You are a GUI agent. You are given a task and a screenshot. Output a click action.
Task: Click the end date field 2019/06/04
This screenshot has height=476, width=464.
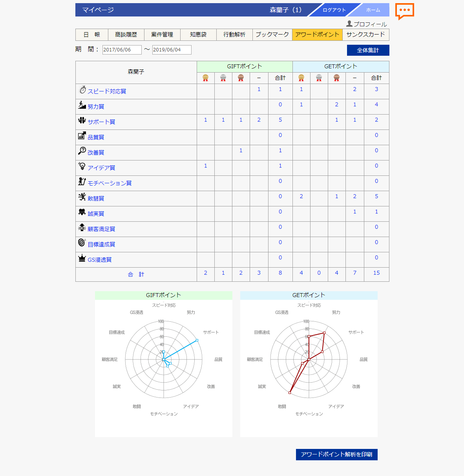point(172,50)
